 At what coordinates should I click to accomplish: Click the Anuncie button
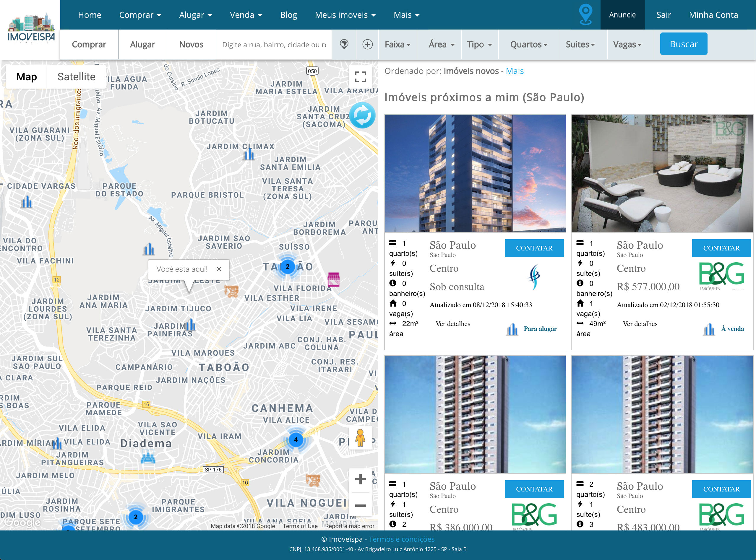(x=622, y=14)
